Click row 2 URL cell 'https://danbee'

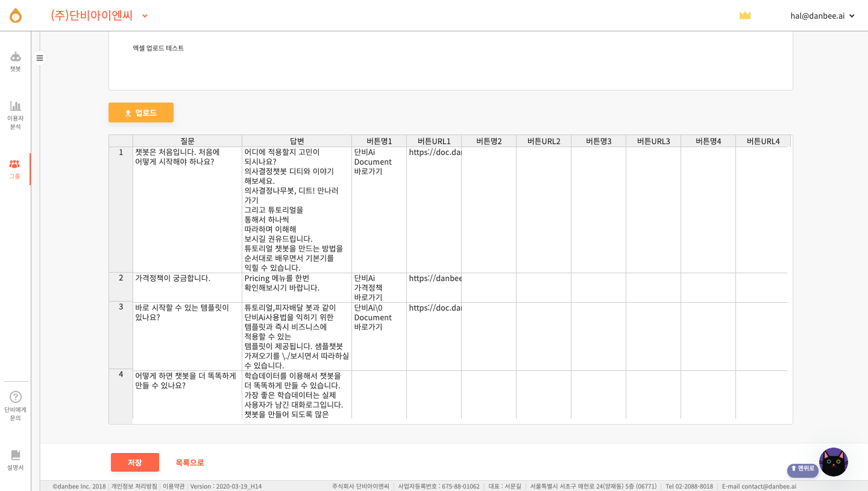tap(434, 288)
